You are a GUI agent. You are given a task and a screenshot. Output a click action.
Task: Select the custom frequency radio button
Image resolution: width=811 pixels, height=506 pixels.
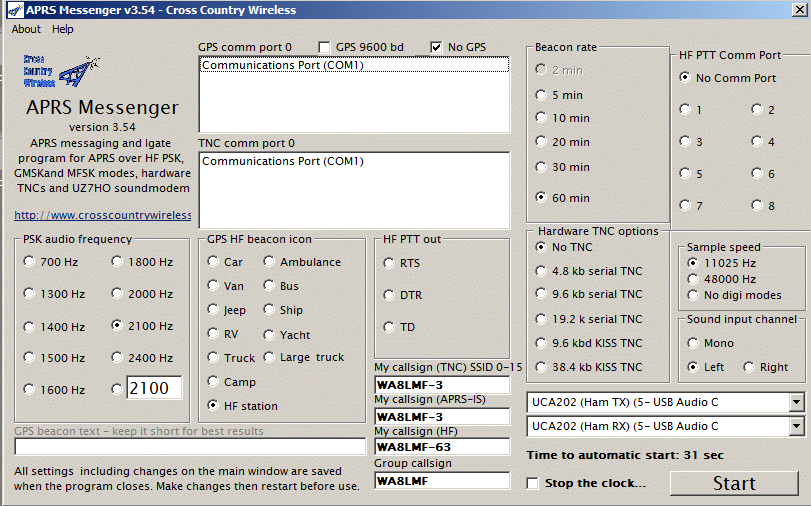coord(117,389)
